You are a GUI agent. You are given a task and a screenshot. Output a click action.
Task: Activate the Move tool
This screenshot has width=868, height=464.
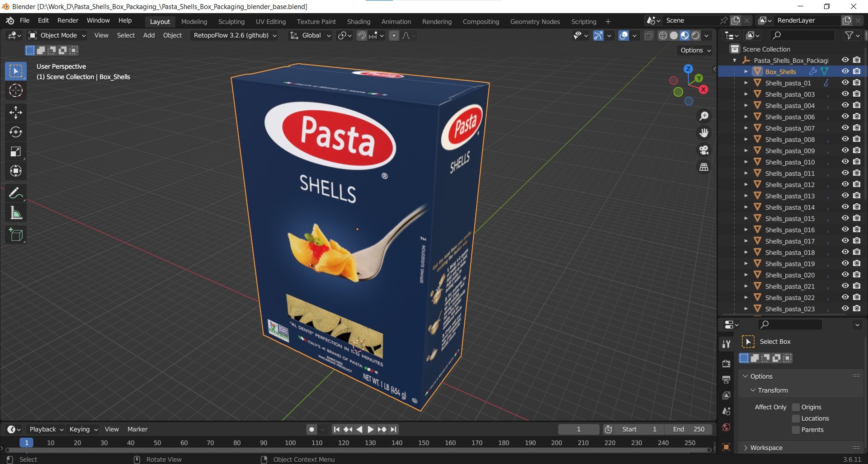16,112
